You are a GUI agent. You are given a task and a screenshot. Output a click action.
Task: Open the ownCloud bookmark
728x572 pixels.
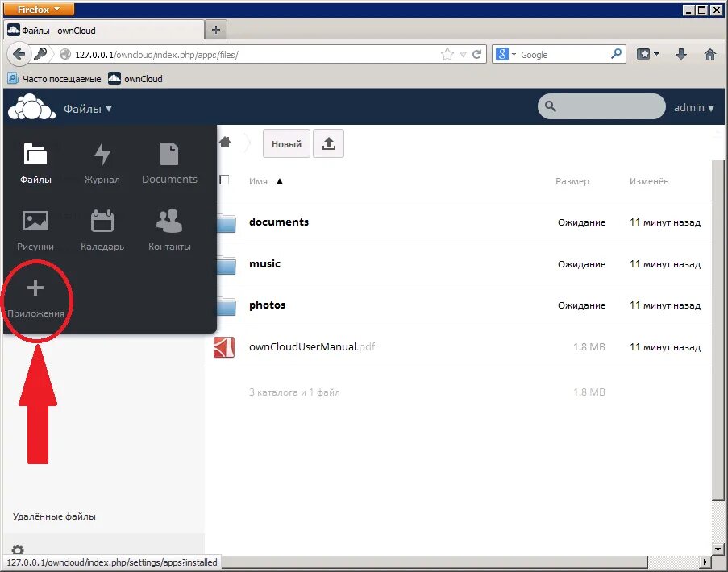tap(135, 78)
